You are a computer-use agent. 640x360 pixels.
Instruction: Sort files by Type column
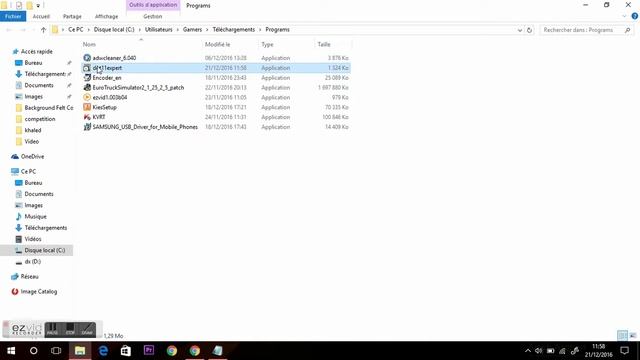coord(267,44)
